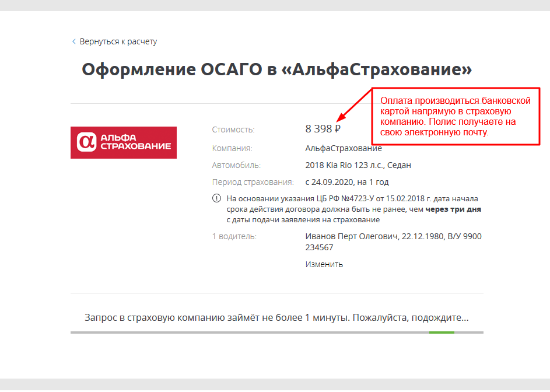Select the price '8 398 ₽'
This screenshot has width=550, height=392.
[323, 129]
